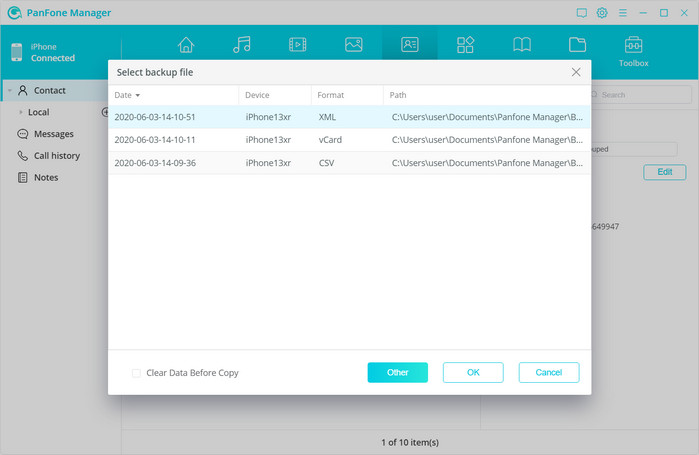
Task: Open the settings gear icon
Action: [602, 13]
